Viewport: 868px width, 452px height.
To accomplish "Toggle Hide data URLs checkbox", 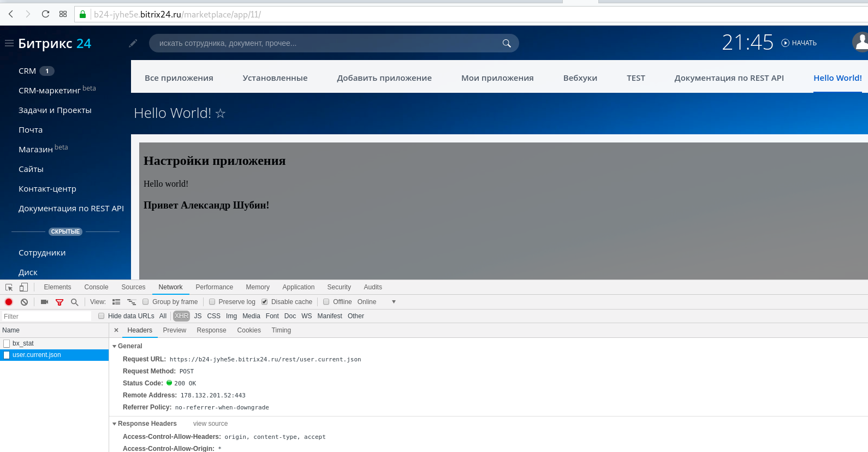I will pyautogui.click(x=102, y=316).
